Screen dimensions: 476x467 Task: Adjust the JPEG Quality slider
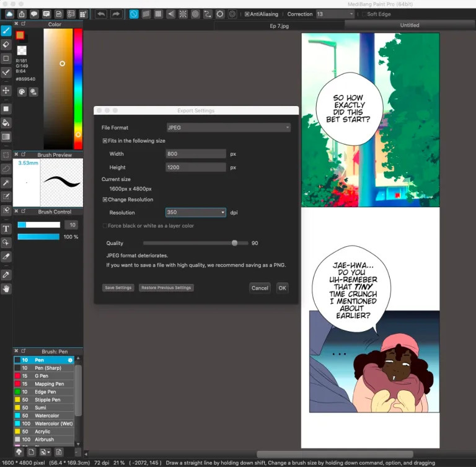tap(234, 243)
